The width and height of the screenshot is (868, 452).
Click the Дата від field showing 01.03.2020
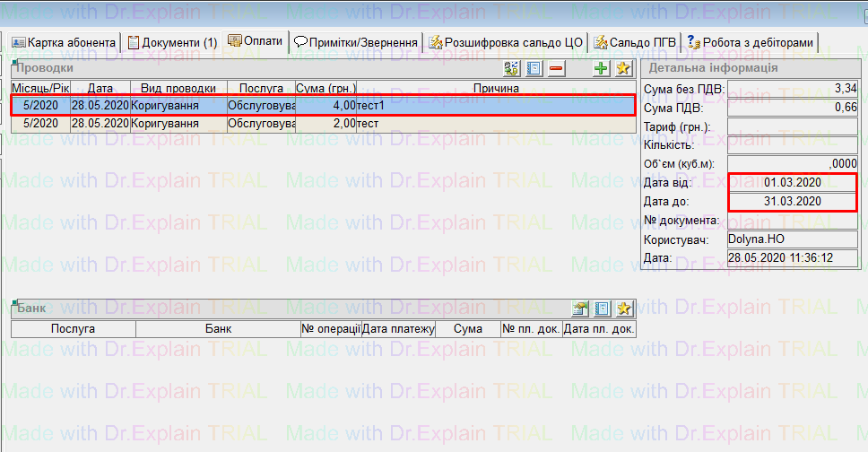click(792, 183)
